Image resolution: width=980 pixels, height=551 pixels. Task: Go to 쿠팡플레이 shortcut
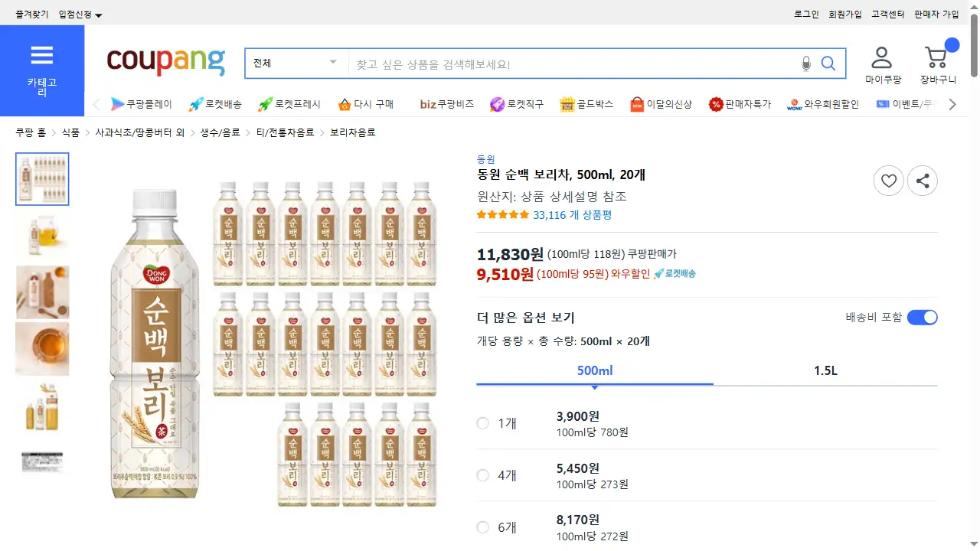pyautogui.click(x=142, y=104)
